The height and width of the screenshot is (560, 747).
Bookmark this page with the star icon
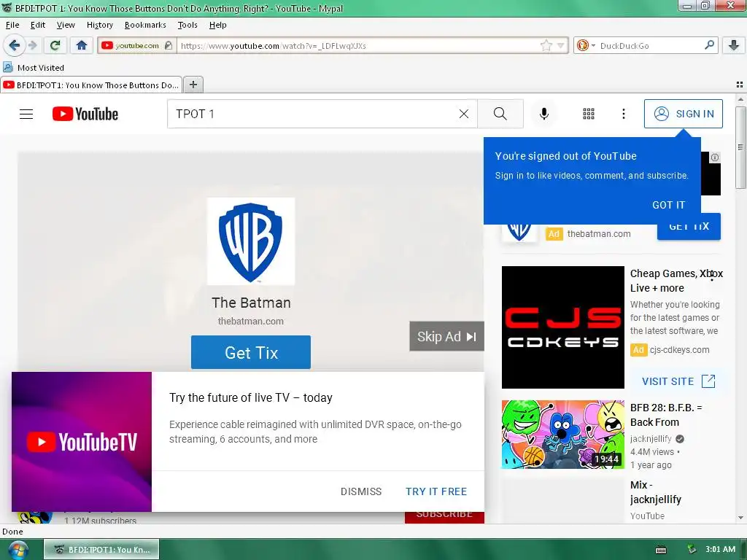(x=546, y=46)
